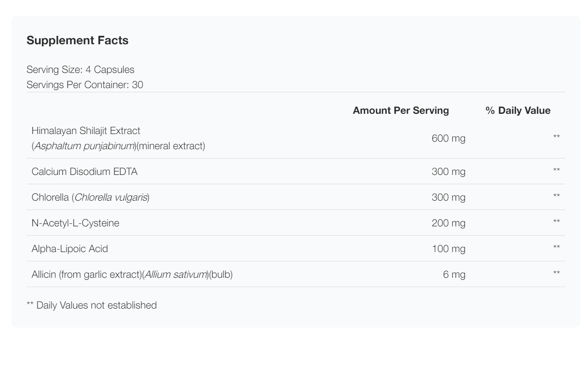The width and height of the screenshot is (588, 368).
Task: Select the Himalayan Shilajit Extract ingredient name
Action: pos(86,131)
